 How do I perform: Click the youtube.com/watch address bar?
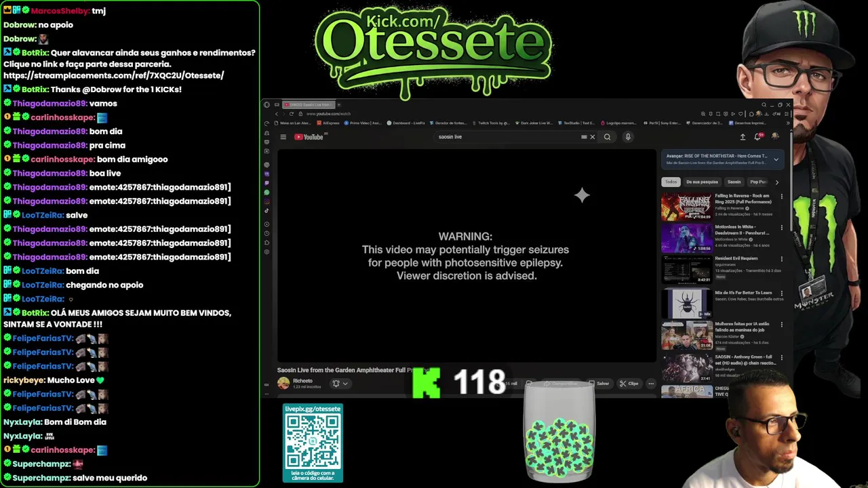[x=329, y=114]
